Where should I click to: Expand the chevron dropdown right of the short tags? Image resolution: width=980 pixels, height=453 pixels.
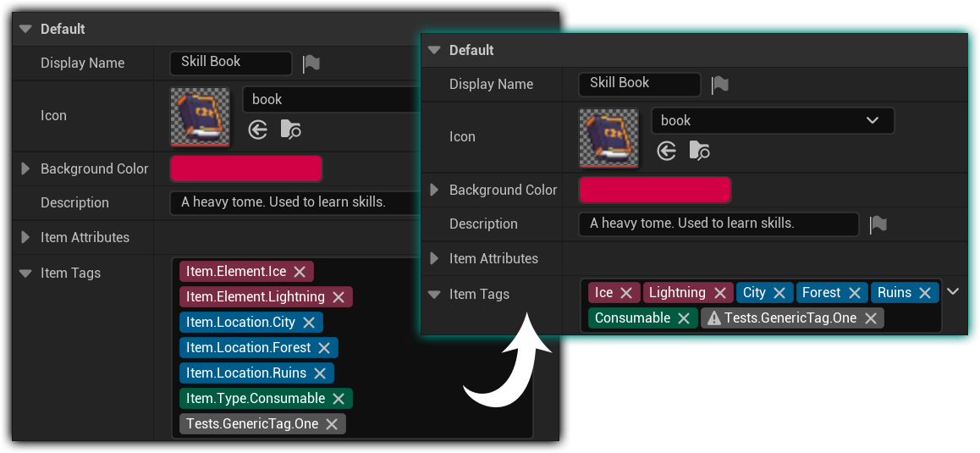pos(954,291)
